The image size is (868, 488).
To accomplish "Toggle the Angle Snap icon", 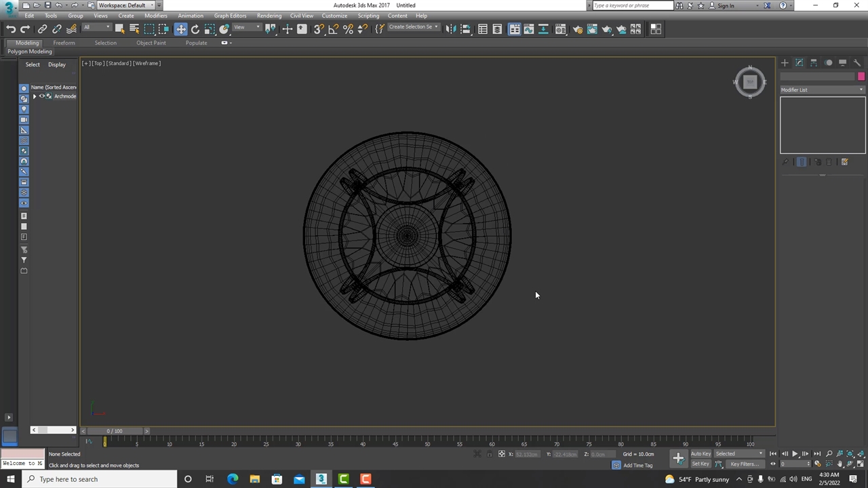I will click(334, 29).
